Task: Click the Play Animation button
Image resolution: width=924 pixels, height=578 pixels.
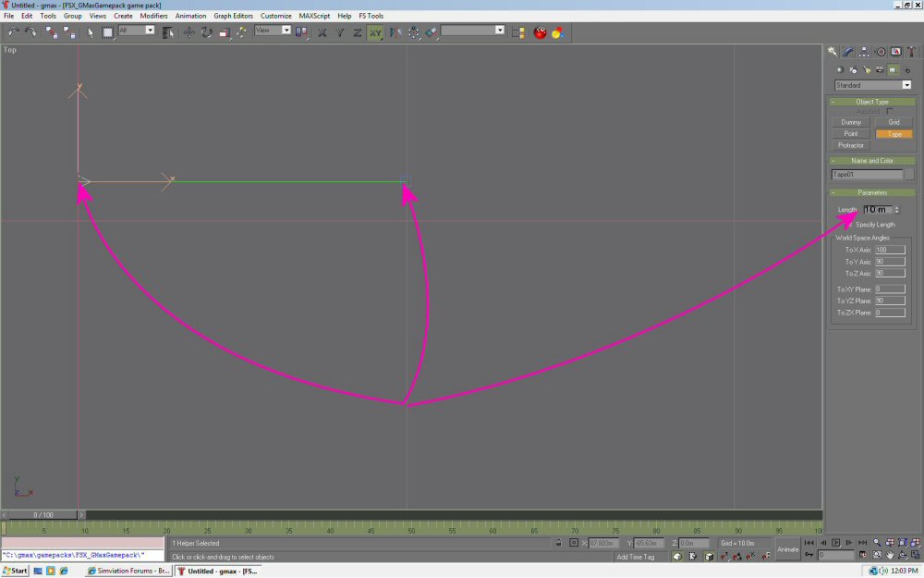Action: click(x=836, y=543)
